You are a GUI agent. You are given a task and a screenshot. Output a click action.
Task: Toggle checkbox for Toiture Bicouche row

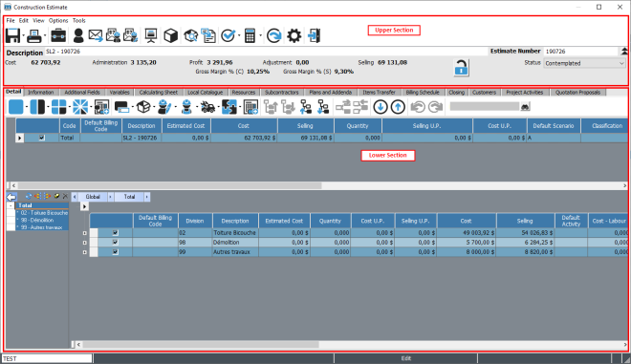pyautogui.click(x=115, y=232)
